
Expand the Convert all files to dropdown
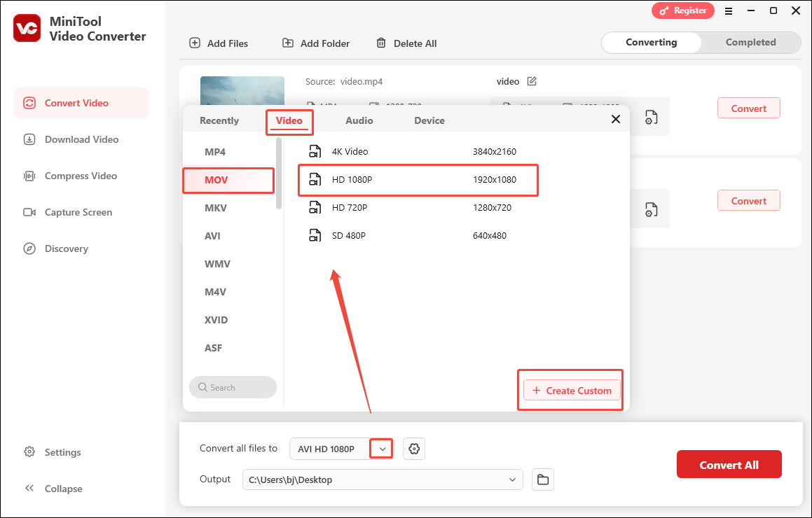tap(380, 448)
